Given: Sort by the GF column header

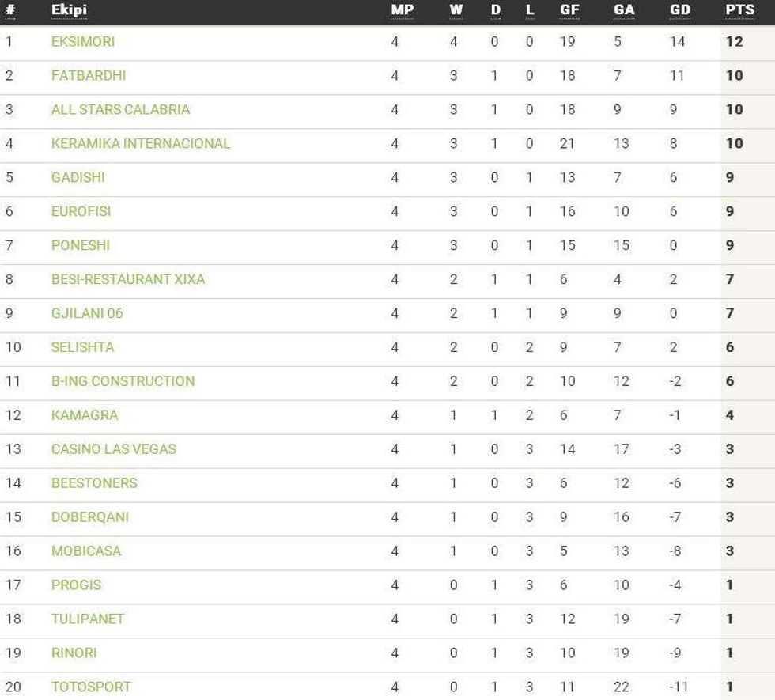Looking at the screenshot, I should (x=569, y=10).
